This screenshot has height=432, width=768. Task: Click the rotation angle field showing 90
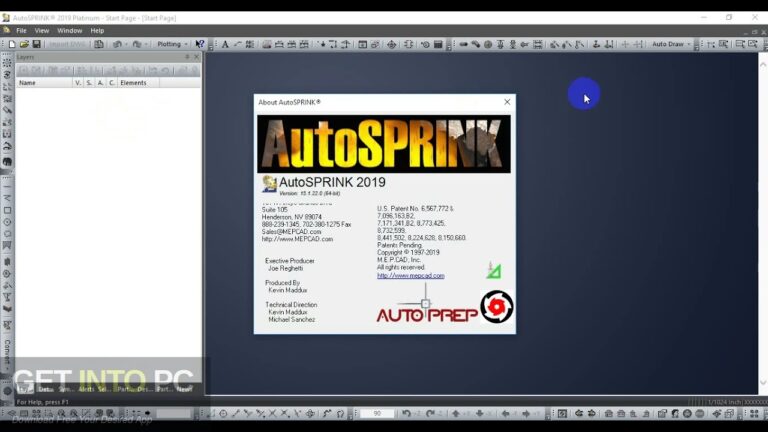tap(377, 414)
